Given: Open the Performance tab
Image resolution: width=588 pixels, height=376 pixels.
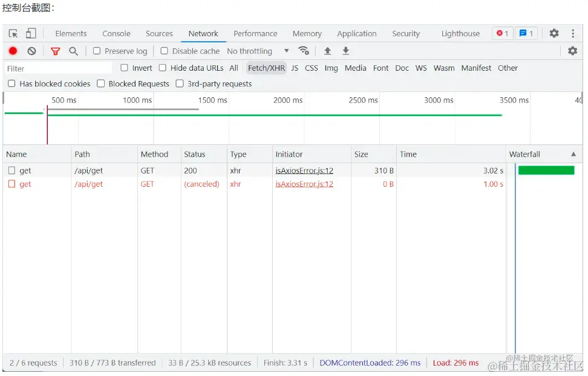Looking at the screenshot, I should pyautogui.click(x=255, y=33).
